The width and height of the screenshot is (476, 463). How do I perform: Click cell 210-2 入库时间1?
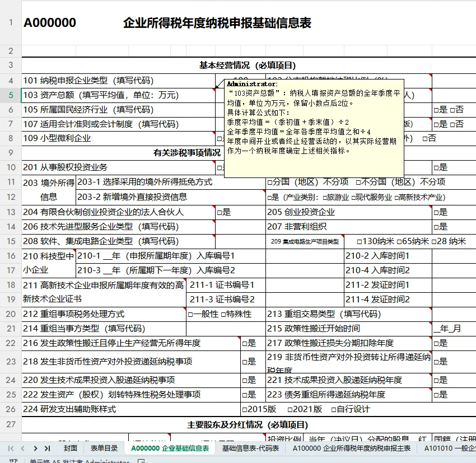[388, 256]
